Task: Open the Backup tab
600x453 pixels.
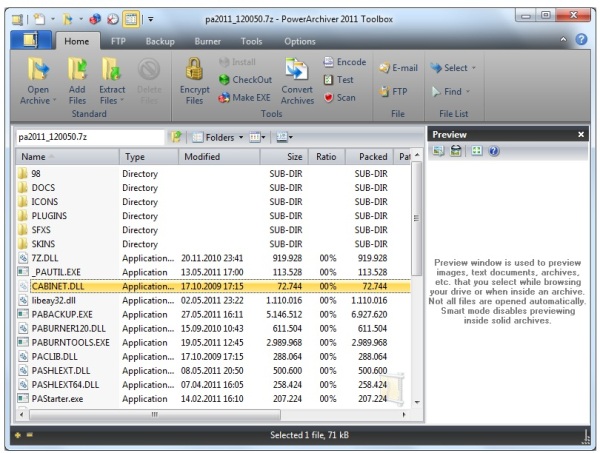Action: (160, 41)
